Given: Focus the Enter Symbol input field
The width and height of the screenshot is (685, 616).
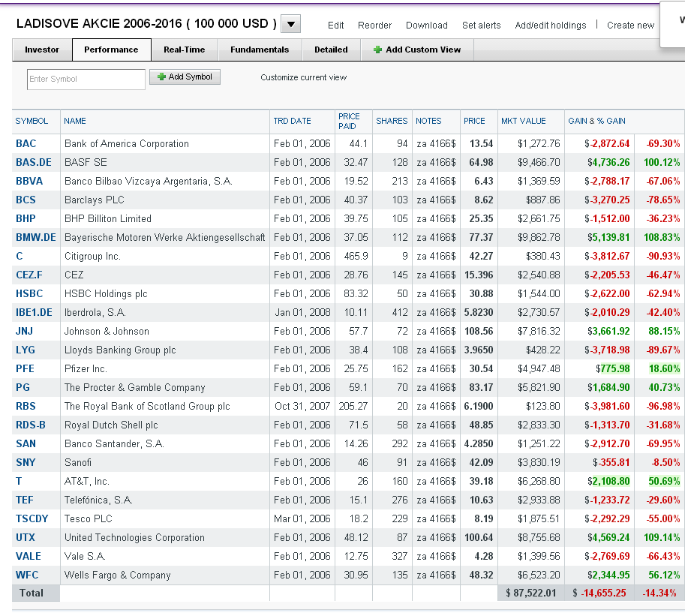Looking at the screenshot, I should pyautogui.click(x=86, y=79).
